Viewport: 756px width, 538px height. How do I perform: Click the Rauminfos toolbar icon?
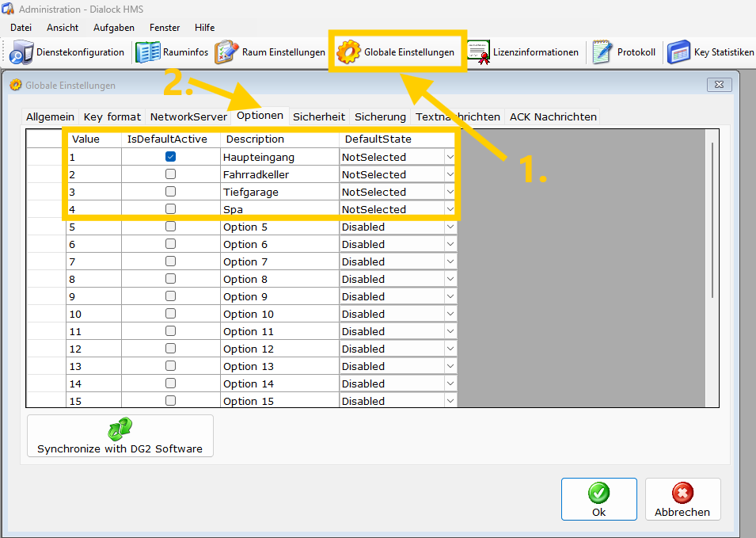(x=148, y=52)
